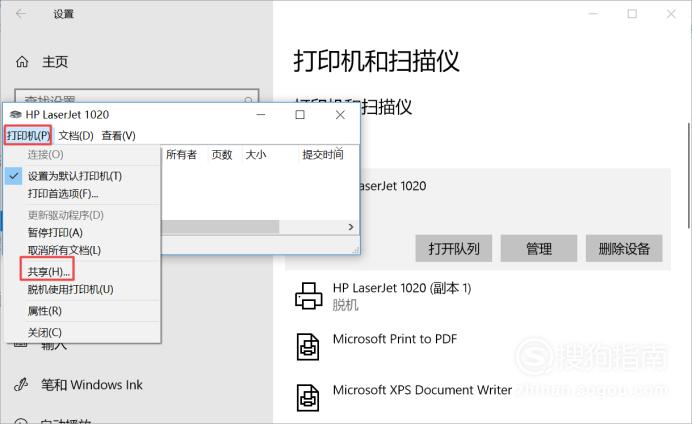Open the 查看(V) menu

(x=118, y=135)
